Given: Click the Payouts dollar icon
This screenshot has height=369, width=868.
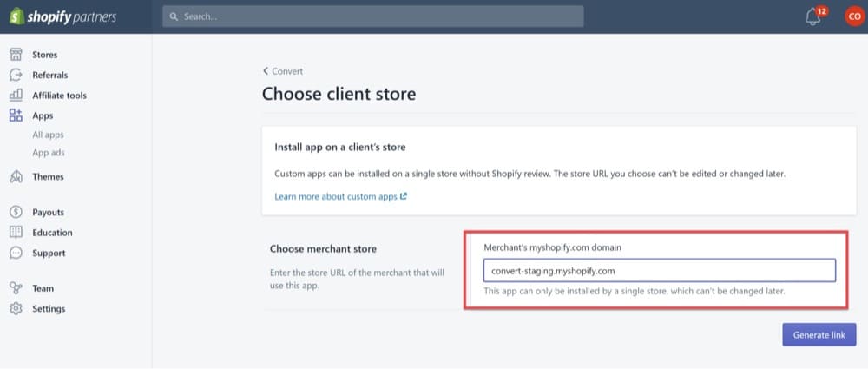Looking at the screenshot, I should point(16,213).
